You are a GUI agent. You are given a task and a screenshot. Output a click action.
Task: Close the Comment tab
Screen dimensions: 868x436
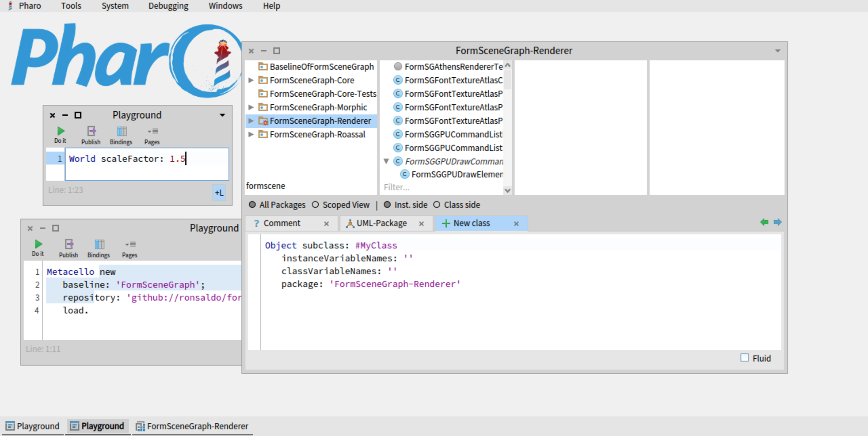coord(326,224)
